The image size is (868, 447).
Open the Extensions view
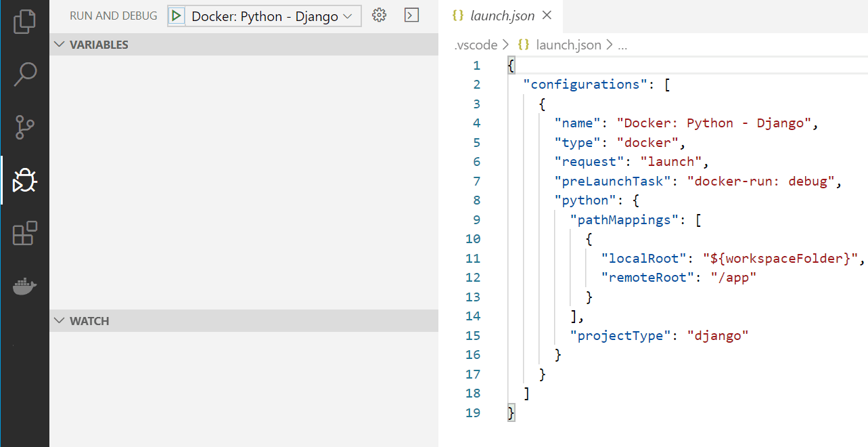[x=24, y=234]
